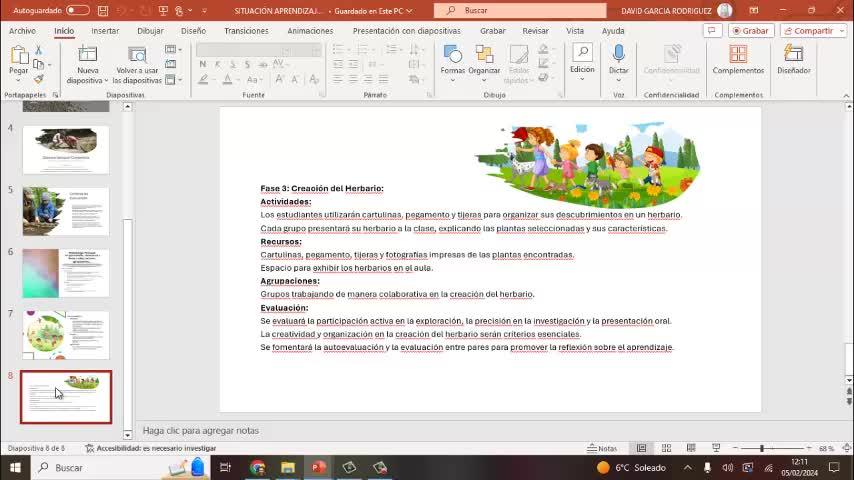The height and width of the screenshot is (480, 854).
Task: Click the 68 % zoom level
Action: (x=826, y=448)
